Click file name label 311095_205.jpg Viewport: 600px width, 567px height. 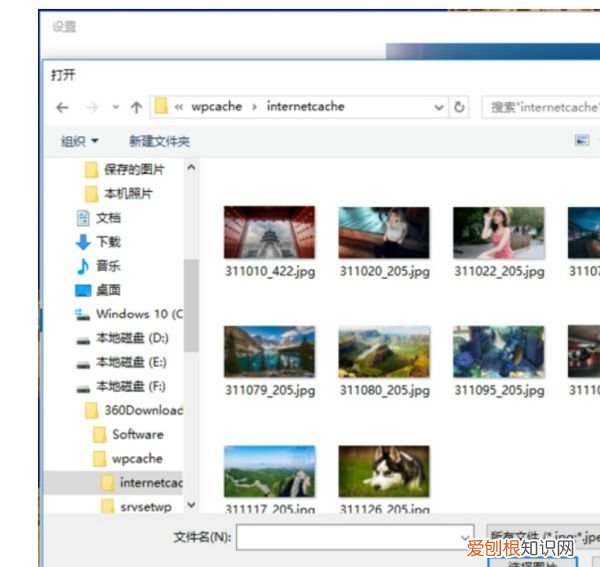[x=499, y=390]
